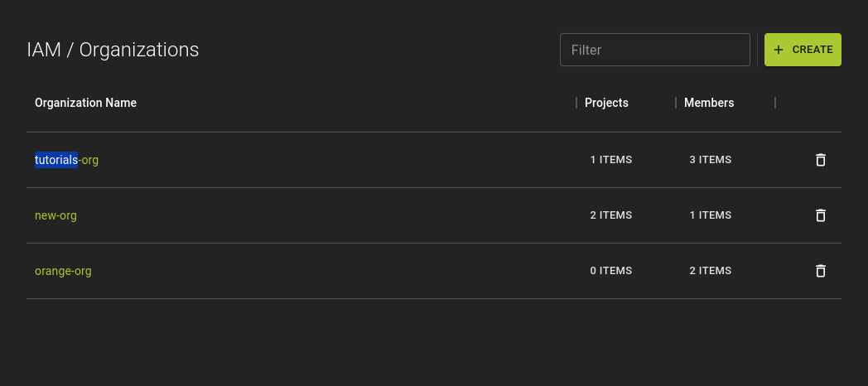Sort by Organization Name column header
The height and width of the screenshot is (386, 868).
click(85, 103)
